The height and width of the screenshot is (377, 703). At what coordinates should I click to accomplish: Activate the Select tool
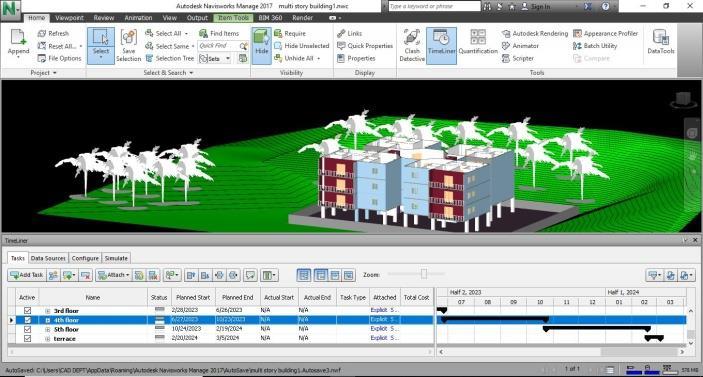(x=100, y=46)
